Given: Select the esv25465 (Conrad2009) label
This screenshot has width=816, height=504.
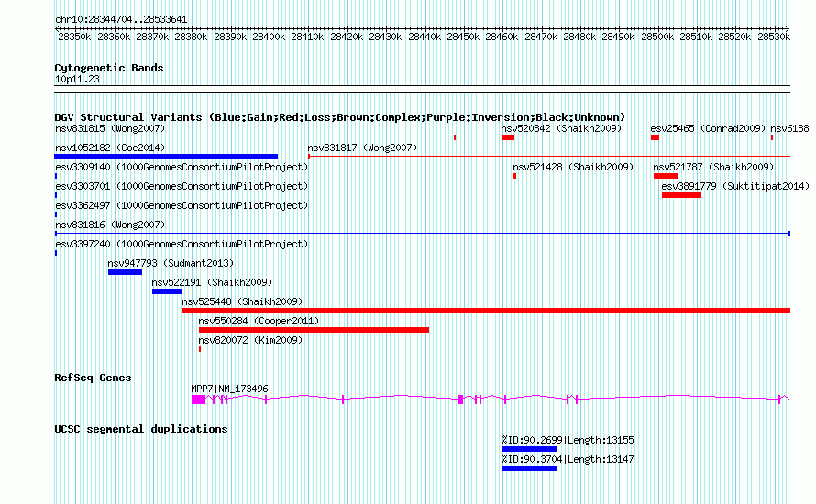Looking at the screenshot, I should tap(708, 128).
